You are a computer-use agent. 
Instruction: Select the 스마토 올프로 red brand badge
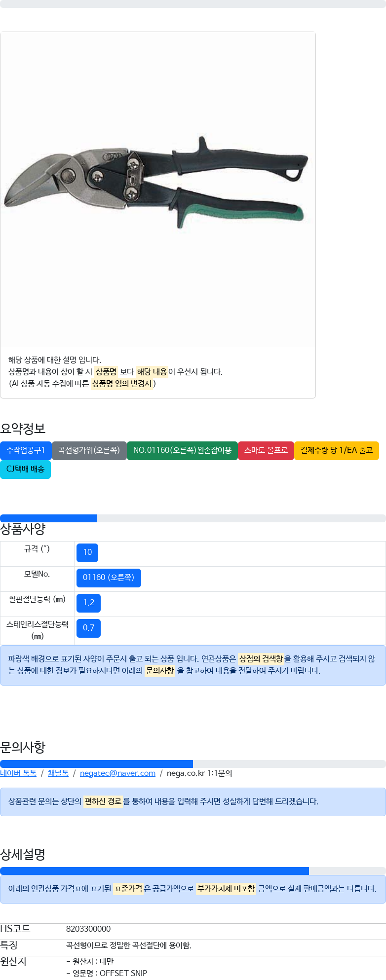coord(266,450)
